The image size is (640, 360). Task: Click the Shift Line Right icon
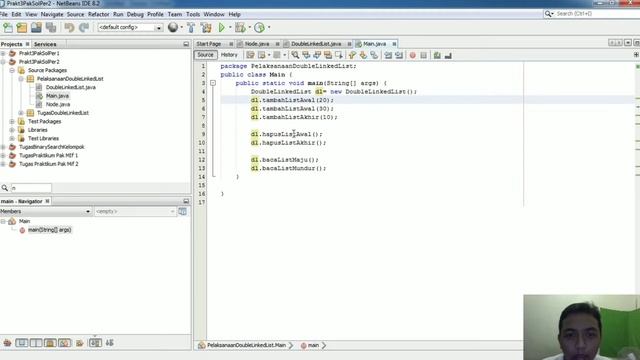(399, 55)
